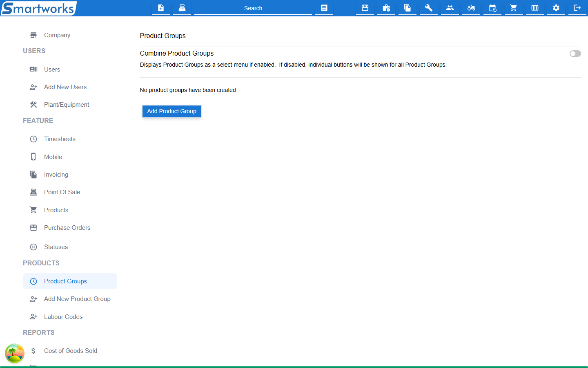This screenshot has height=368, width=588.
Task: Click the Cost of Goods Sold dollar icon
Action: (33, 351)
